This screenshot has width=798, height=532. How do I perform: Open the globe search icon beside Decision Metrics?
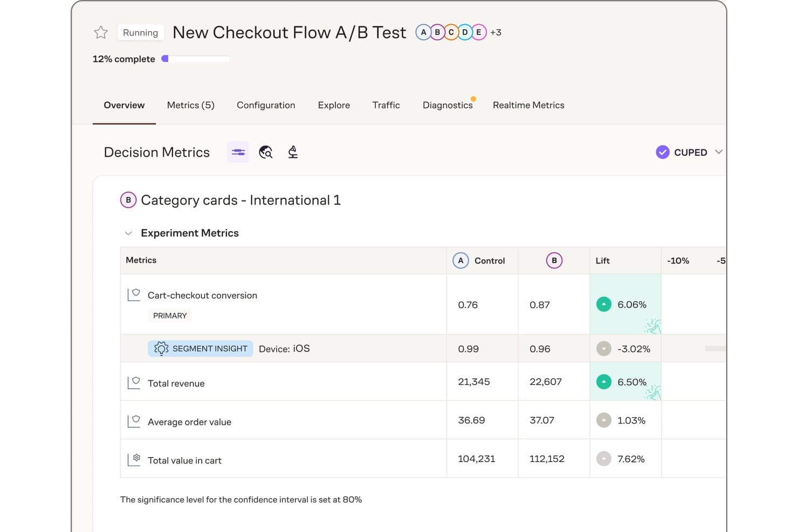(266, 153)
